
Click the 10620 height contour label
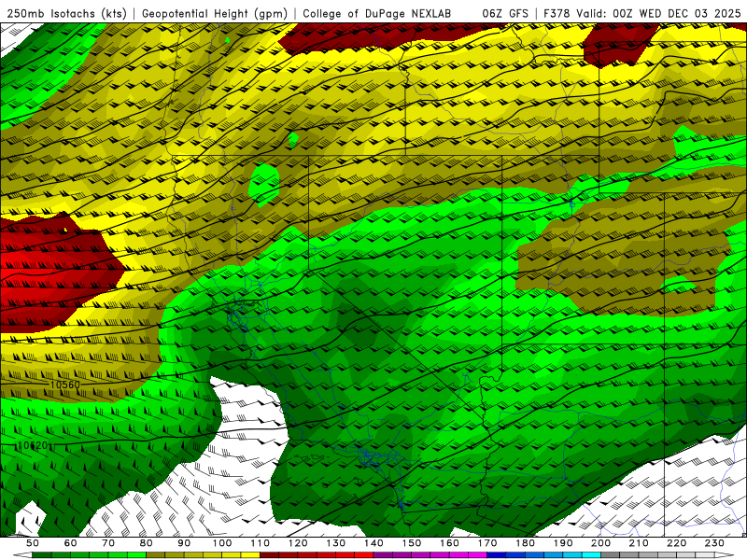(x=33, y=445)
